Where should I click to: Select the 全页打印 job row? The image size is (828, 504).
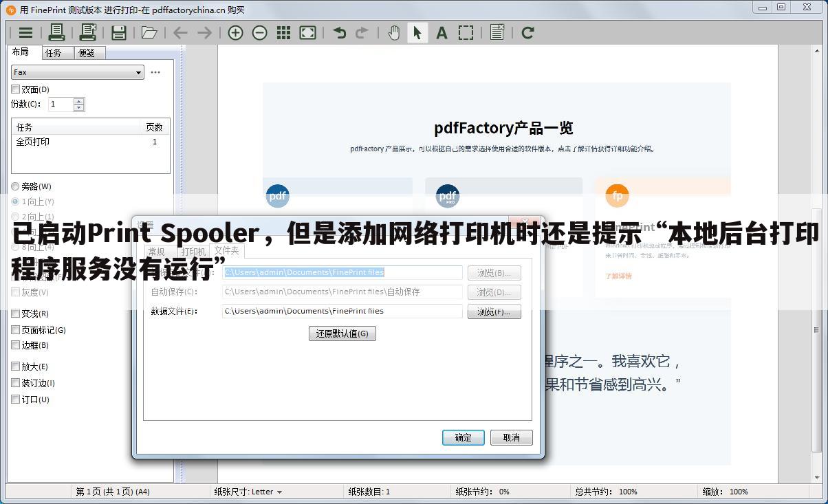90,142
